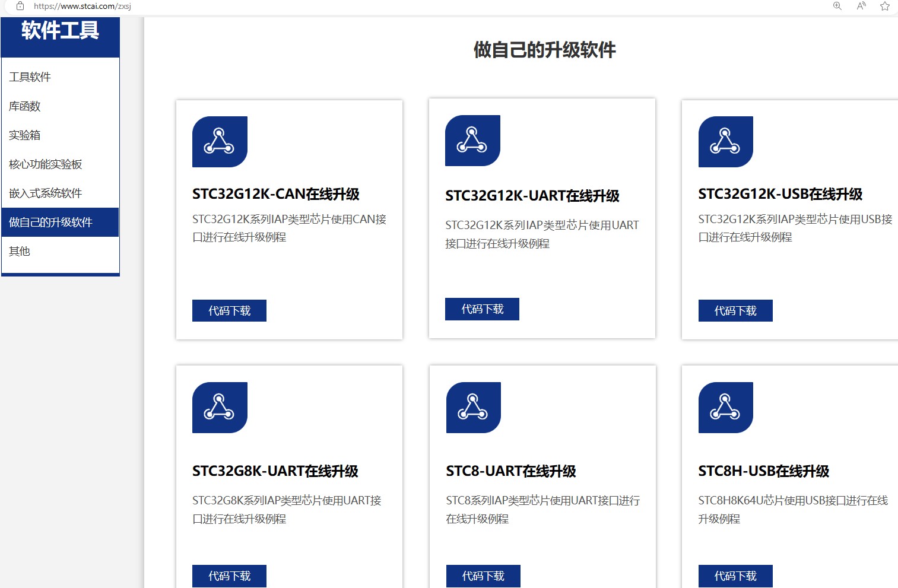This screenshot has height=588, width=898.
Task: Click the STC32G8K-UART card icon
Action: (220, 408)
